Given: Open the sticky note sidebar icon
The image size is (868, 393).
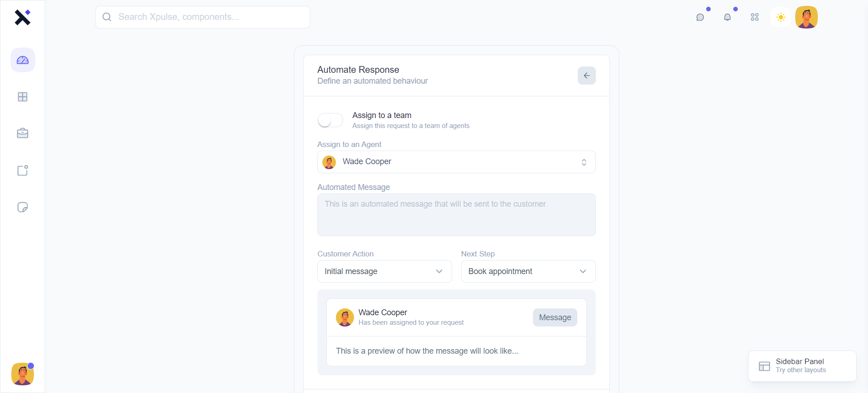Looking at the screenshot, I should (23, 207).
